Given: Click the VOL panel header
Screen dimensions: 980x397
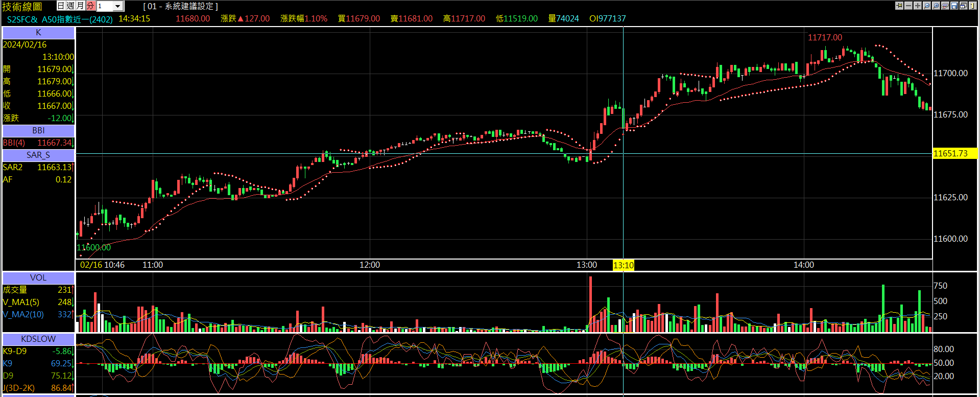Looking at the screenshot, I should [38, 278].
